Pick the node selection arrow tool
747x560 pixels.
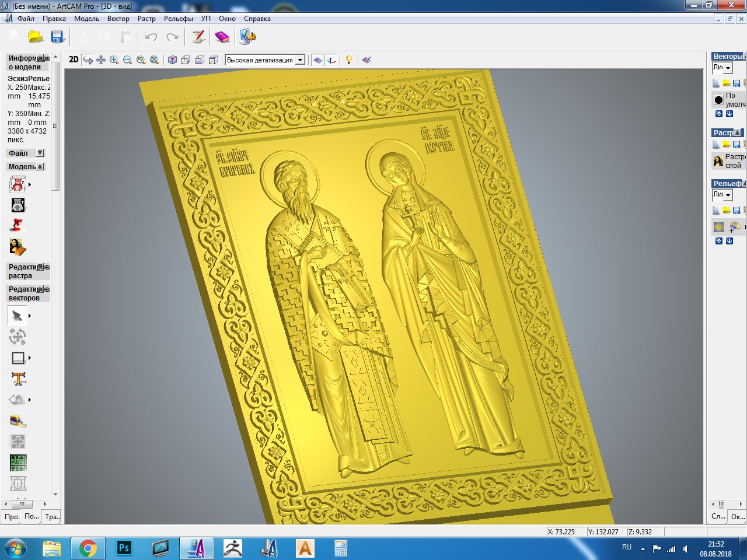17,316
